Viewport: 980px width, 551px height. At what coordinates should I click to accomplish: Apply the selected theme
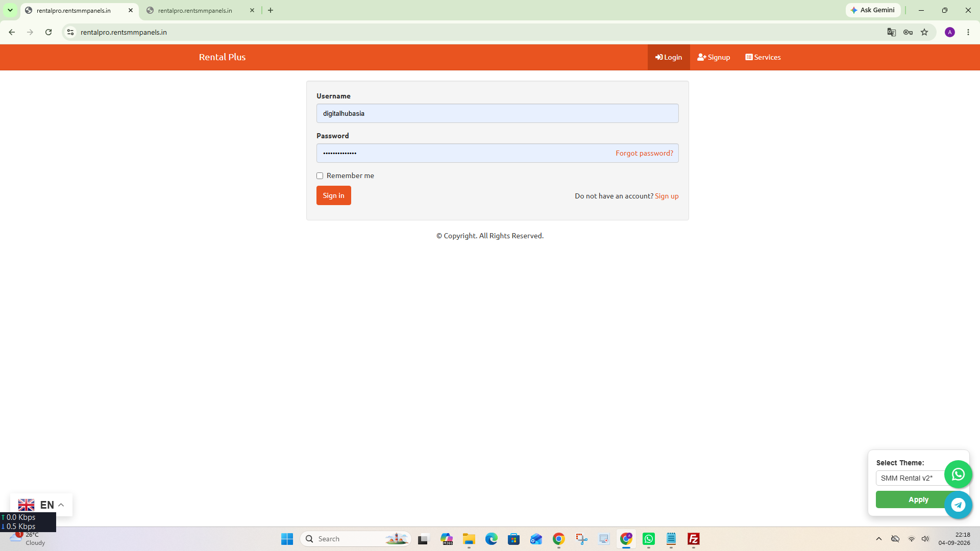[911, 499]
